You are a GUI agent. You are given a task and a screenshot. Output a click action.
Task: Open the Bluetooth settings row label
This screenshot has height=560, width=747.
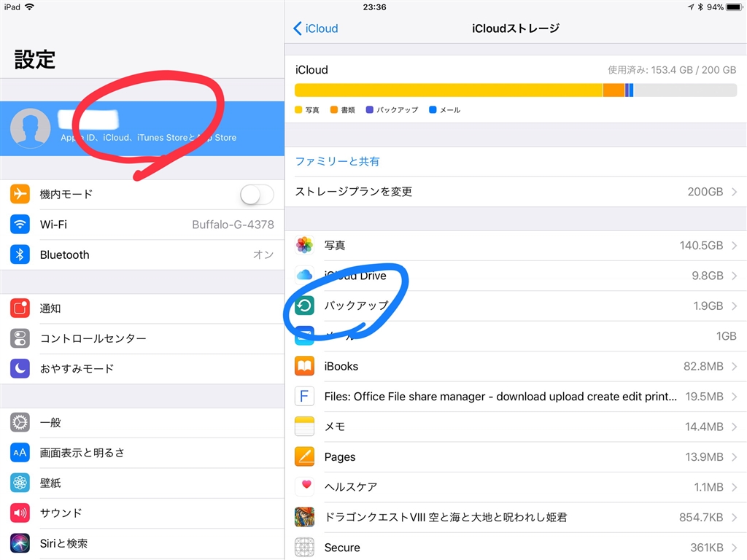click(x=64, y=254)
